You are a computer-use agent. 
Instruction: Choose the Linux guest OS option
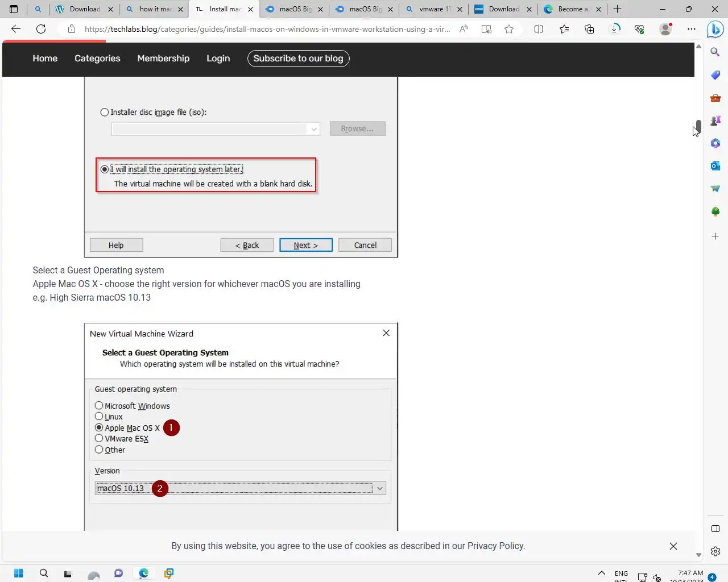point(99,417)
